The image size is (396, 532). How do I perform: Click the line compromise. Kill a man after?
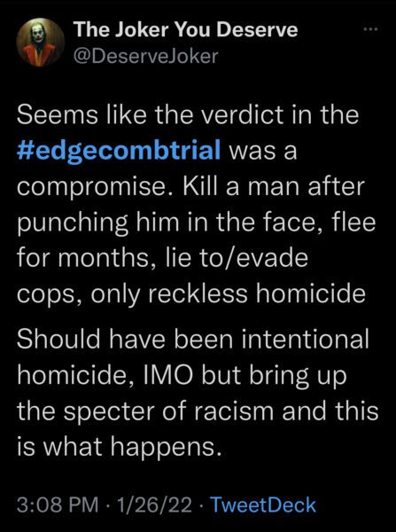(x=190, y=186)
